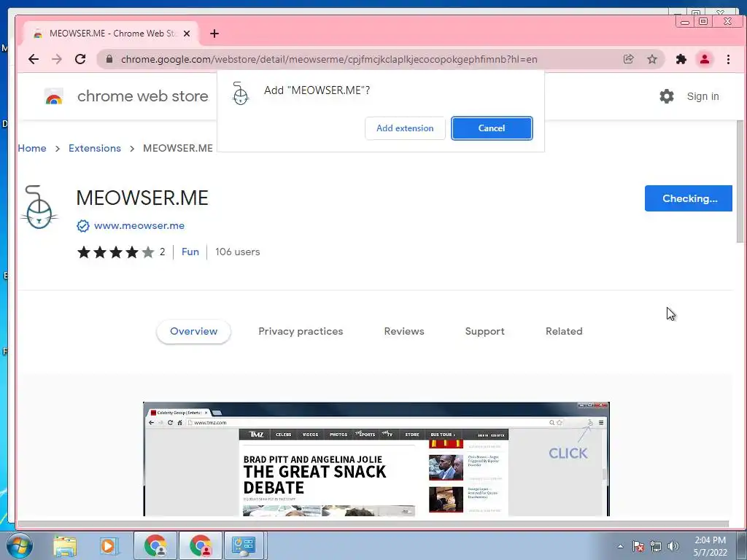Open File Explorer from the taskbar
This screenshot has height=560, width=747.
click(65, 545)
